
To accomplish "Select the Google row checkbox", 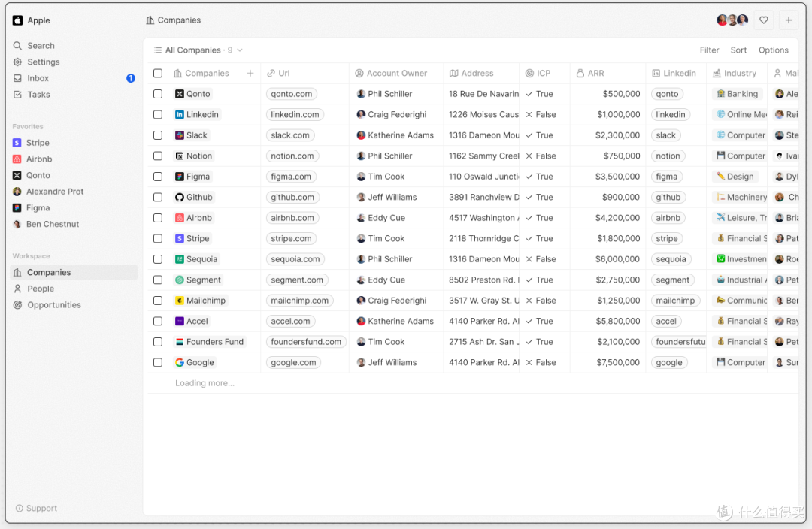I will (x=158, y=362).
